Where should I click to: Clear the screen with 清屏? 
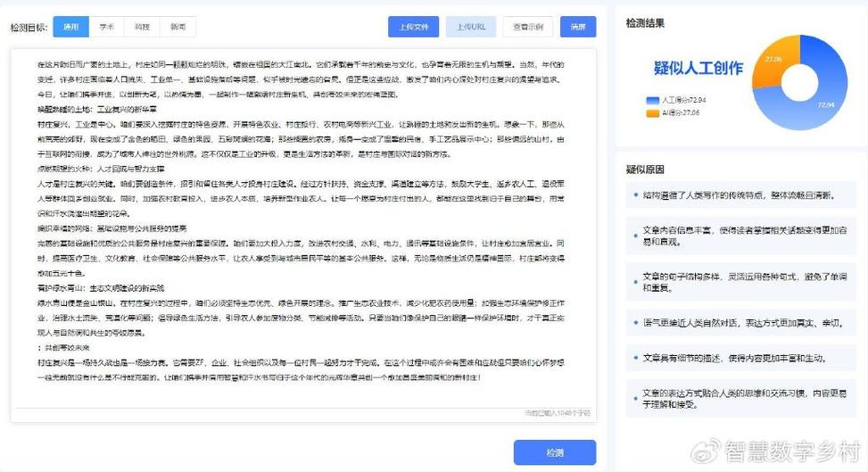point(578,27)
